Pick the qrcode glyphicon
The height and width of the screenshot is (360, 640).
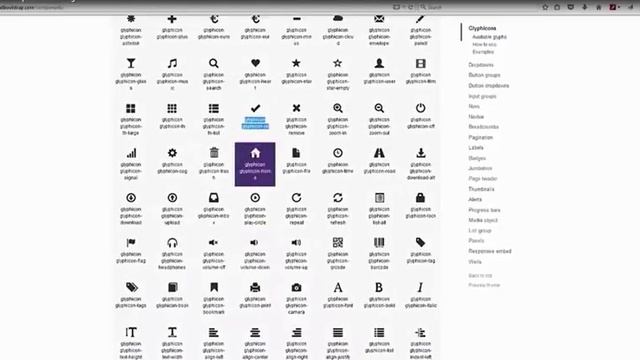click(x=338, y=243)
